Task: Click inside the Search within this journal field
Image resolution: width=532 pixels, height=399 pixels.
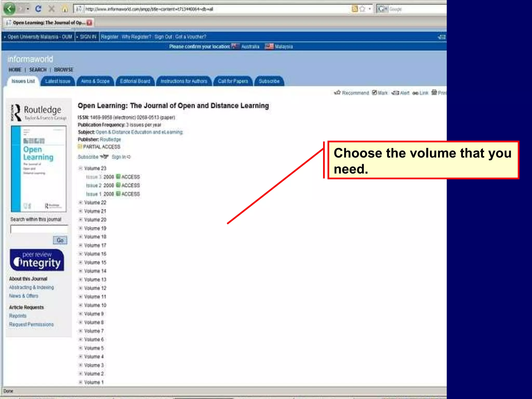Action: coord(39,229)
